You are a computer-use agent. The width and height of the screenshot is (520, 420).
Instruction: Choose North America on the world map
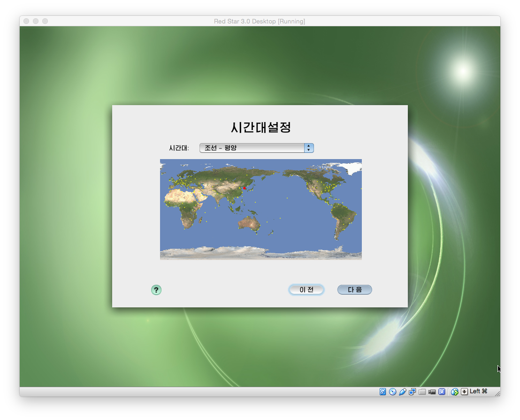[319, 183]
